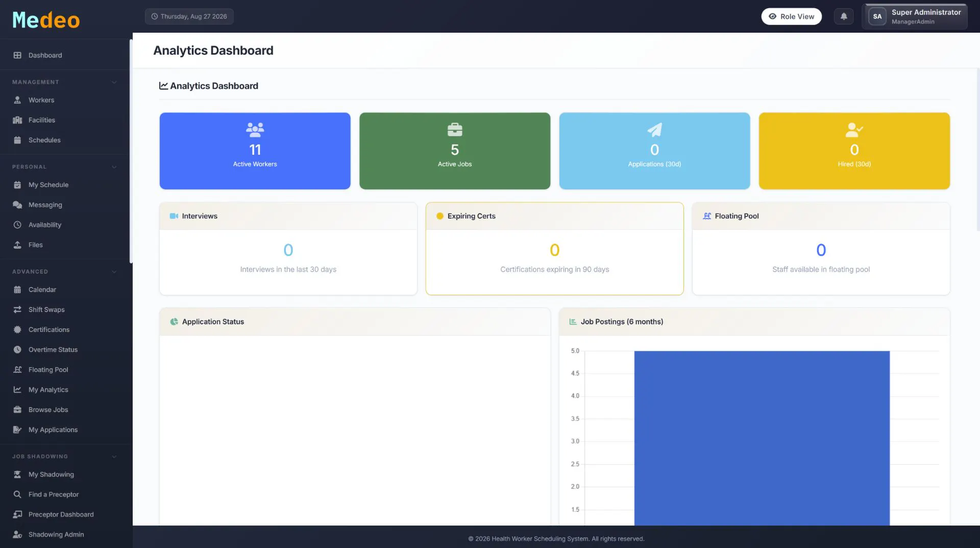The height and width of the screenshot is (548, 980).
Task: Toggle the Role View button
Action: (791, 16)
